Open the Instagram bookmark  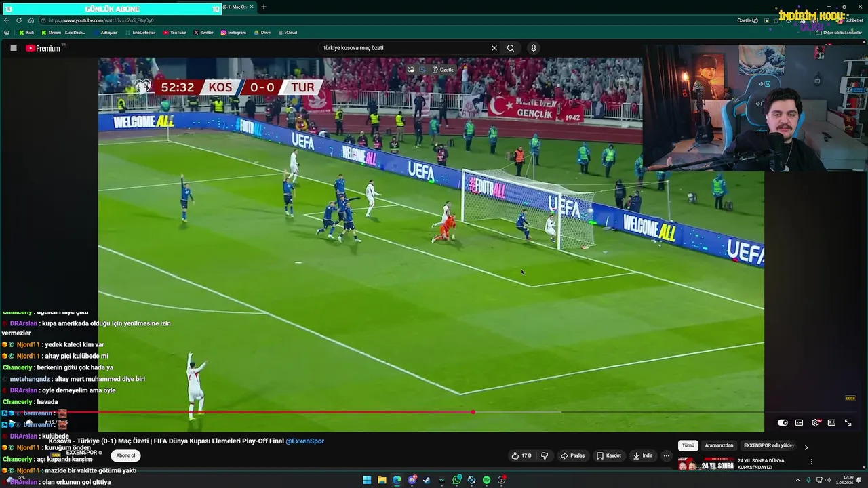(x=233, y=33)
